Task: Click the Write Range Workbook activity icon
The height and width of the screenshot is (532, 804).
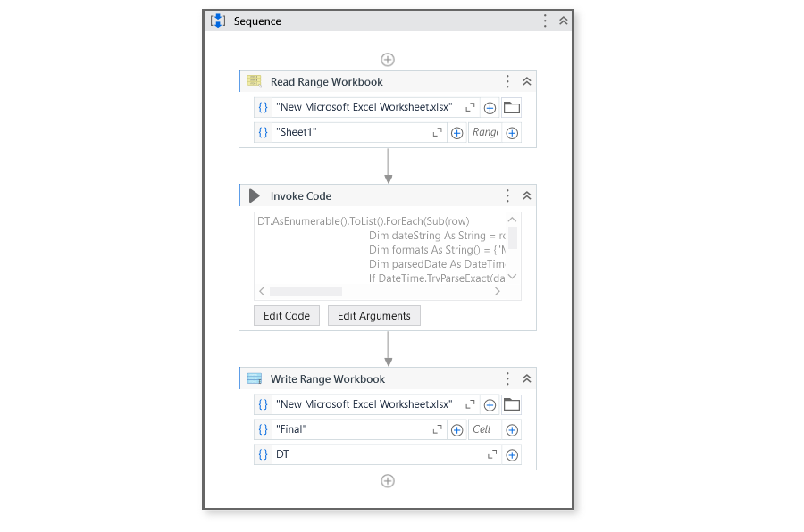Action: [255, 378]
